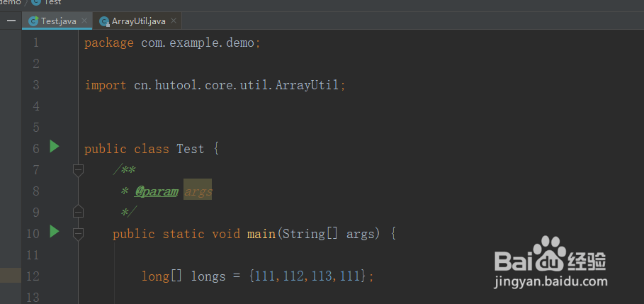Hide the side panel with minus icon
This screenshot has width=644, height=304.
point(11,21)
